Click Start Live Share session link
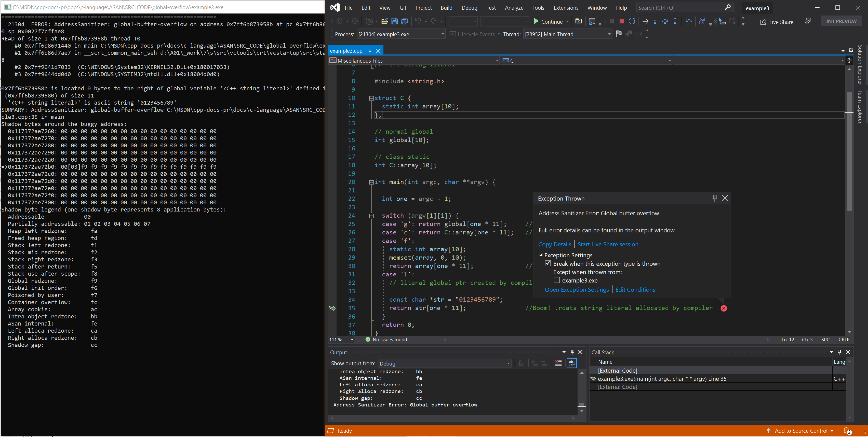 point(610,244)
